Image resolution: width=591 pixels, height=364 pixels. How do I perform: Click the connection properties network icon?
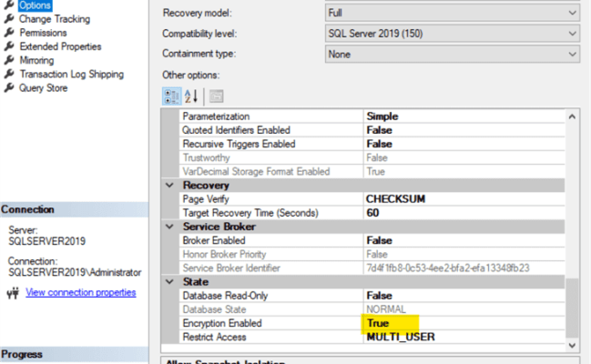(x=13, y=293)
